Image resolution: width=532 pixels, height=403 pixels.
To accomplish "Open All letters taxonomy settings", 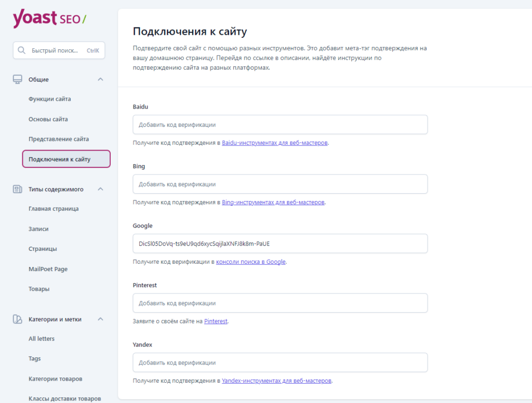I will coord(42,339).
